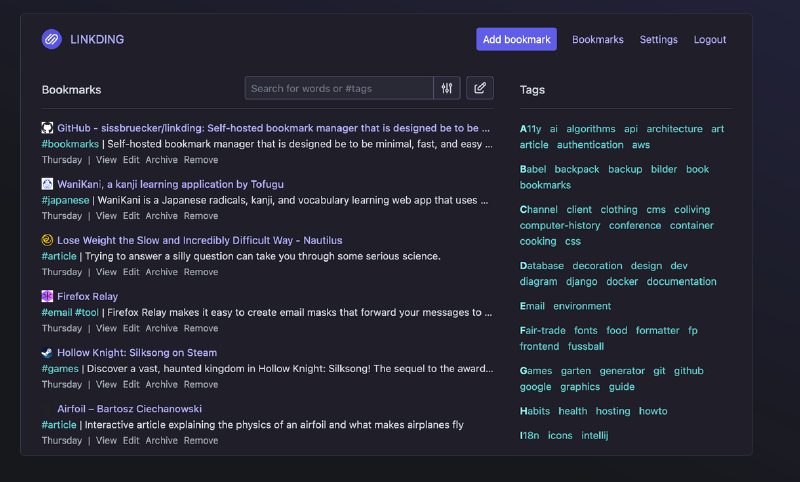
Task: Edit the Hollow Knight: Silksong bookmark
Action: [131, 384]
